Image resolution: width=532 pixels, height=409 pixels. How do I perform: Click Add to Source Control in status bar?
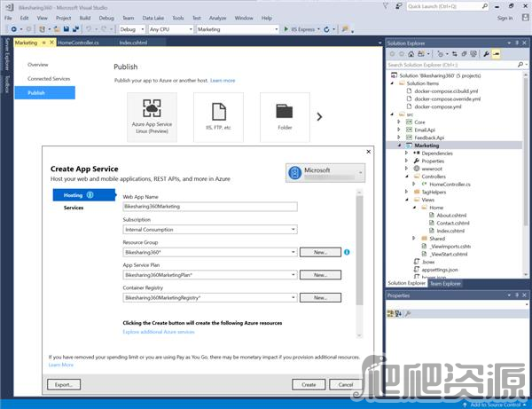pos(496,405)
